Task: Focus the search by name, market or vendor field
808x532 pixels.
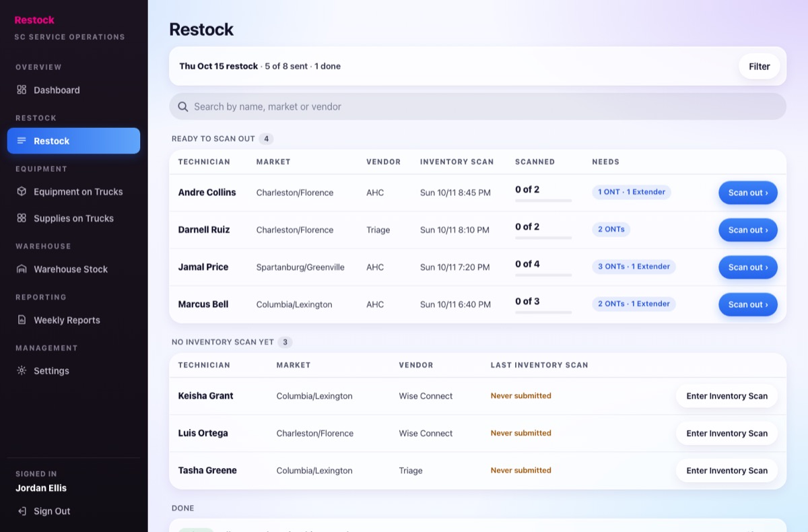Action: coord(477,106)
